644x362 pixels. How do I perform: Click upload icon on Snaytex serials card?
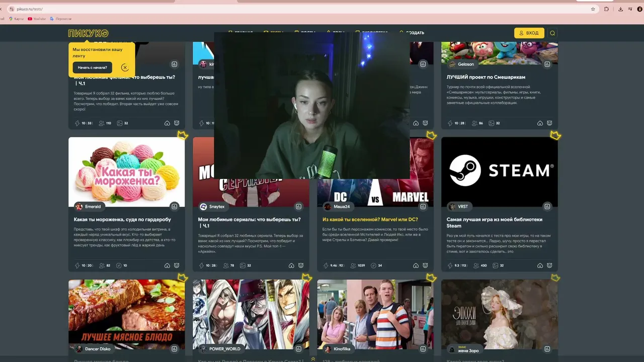coord(291,265)
